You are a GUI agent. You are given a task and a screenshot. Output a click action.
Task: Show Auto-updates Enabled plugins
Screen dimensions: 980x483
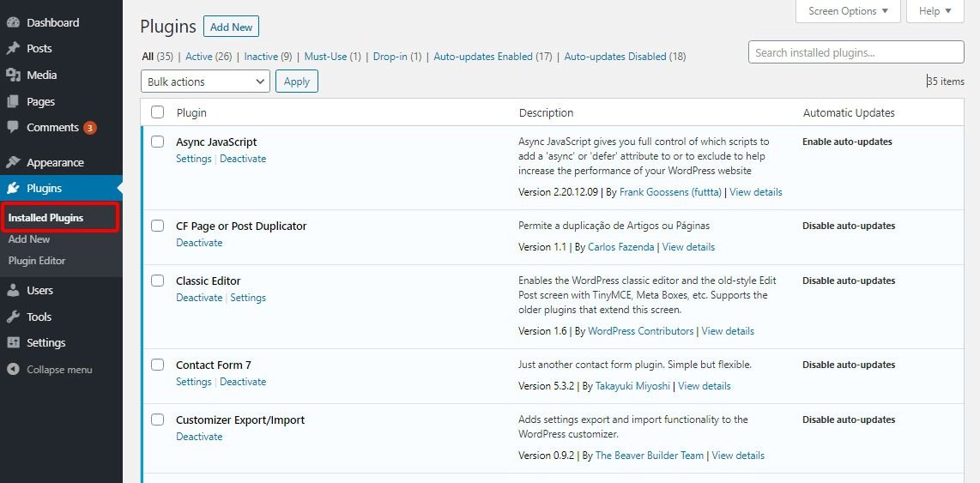493,57
